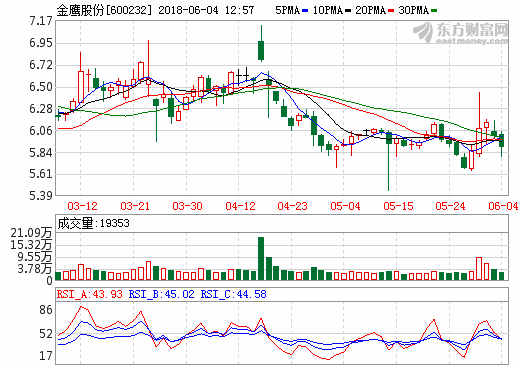Click the eastmoney watermark logo
Image resolution: width=520 pixels, height=365 pixels.
point(461,33)
